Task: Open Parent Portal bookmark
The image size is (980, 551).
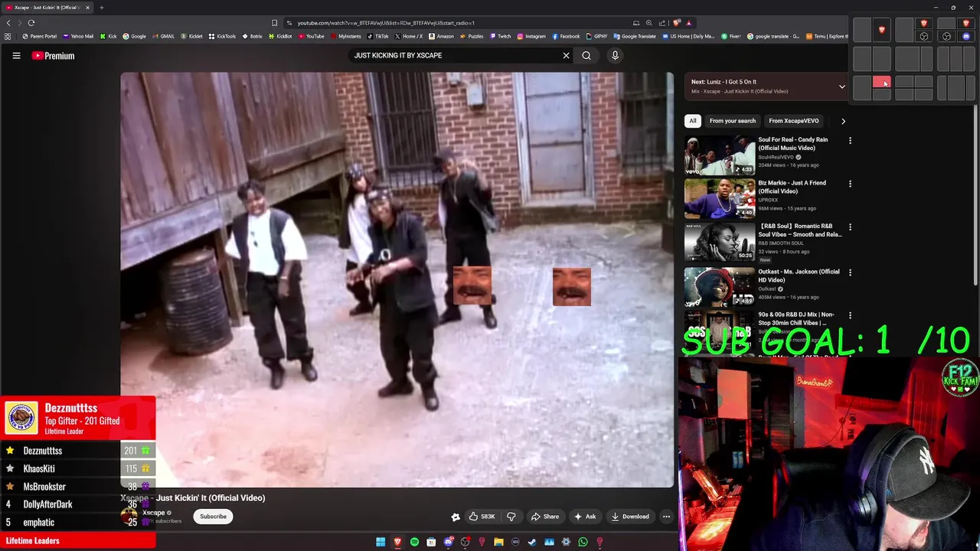Action: pyautogui.click(x=39, y=36)
